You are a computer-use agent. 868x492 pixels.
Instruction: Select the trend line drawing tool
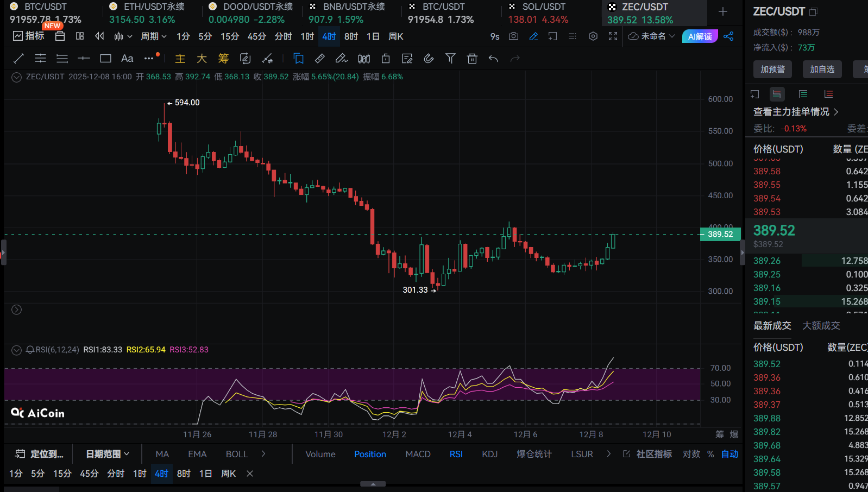point(18,59)
